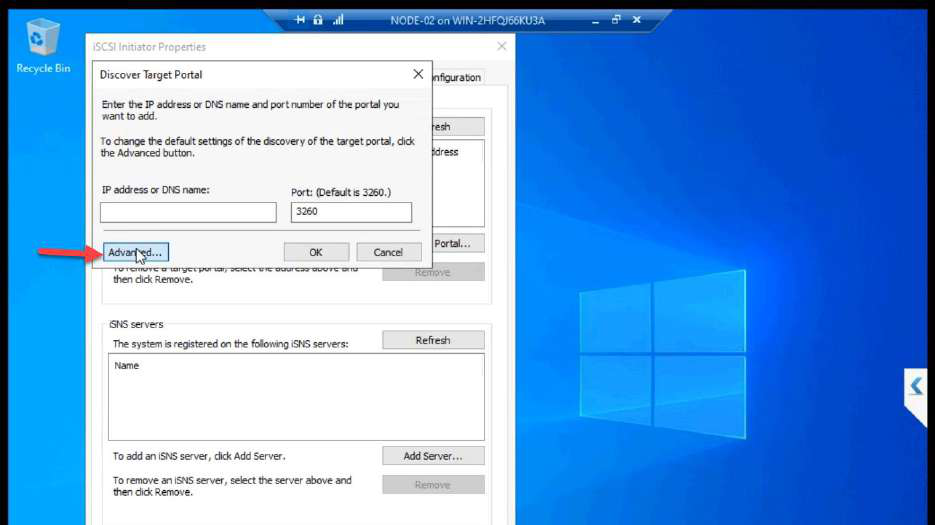Click Refresh in the iSNS servers section
Image resolution: width=935 pixels, height=525 pixels.
click(433, 340)
